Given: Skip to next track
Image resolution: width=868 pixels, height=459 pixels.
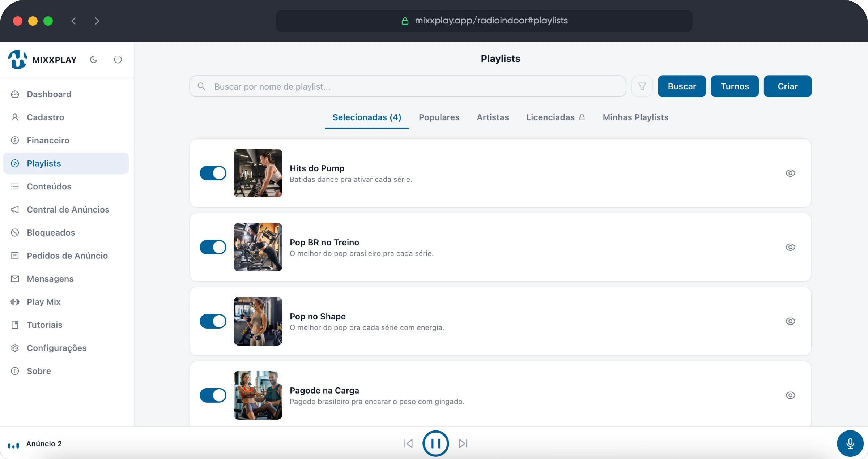Looking at the screenshot, I should click(463, 443).
